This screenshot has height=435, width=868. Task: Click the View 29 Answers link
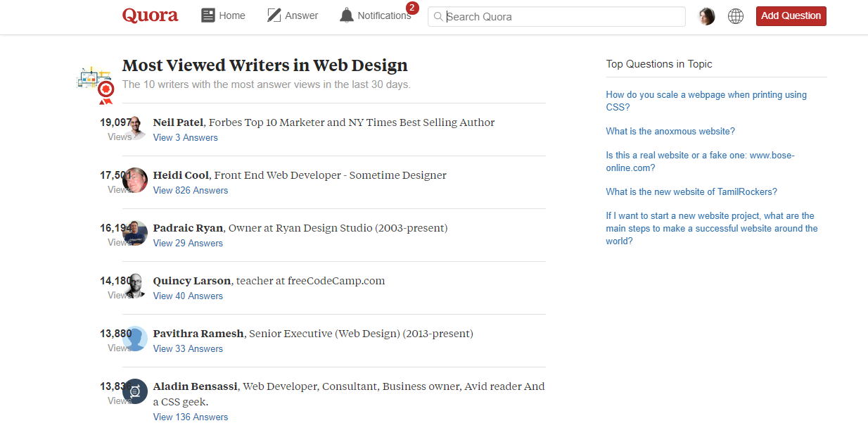point(188,244)
